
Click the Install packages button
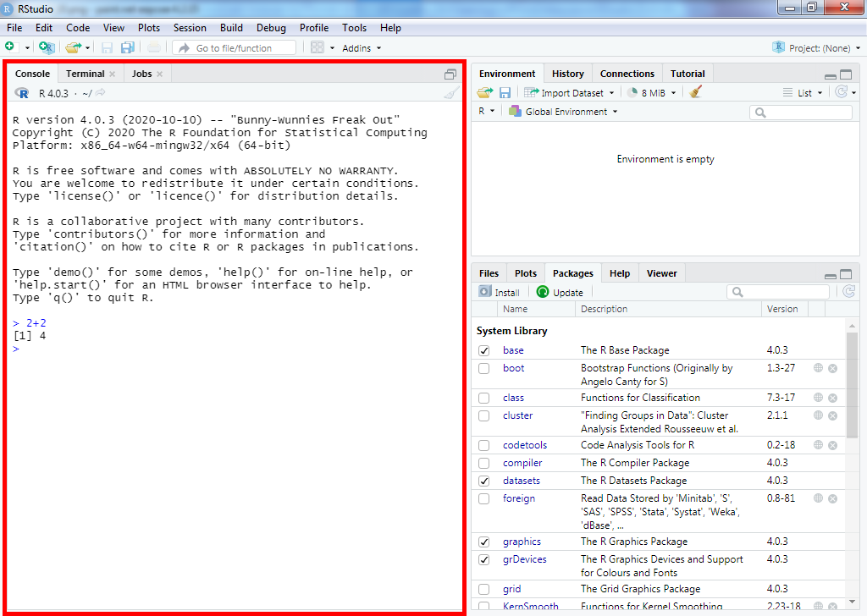click(x=500, y=292)
